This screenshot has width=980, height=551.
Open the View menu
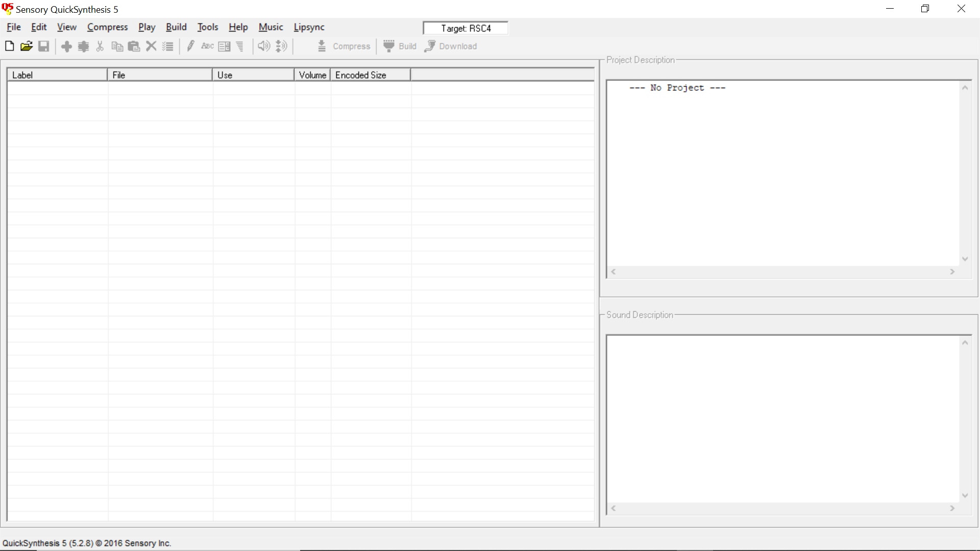click(67, 27)
